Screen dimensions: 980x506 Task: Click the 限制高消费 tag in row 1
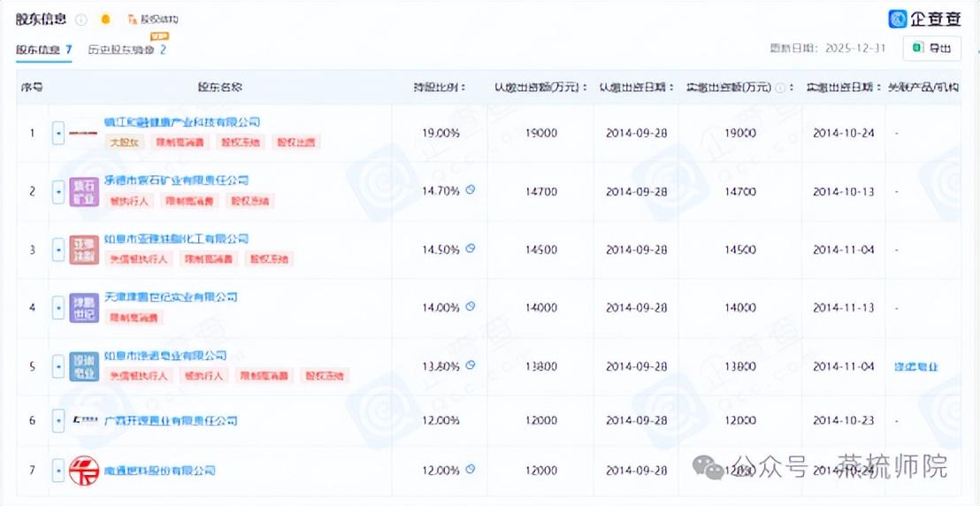point(180,142)
